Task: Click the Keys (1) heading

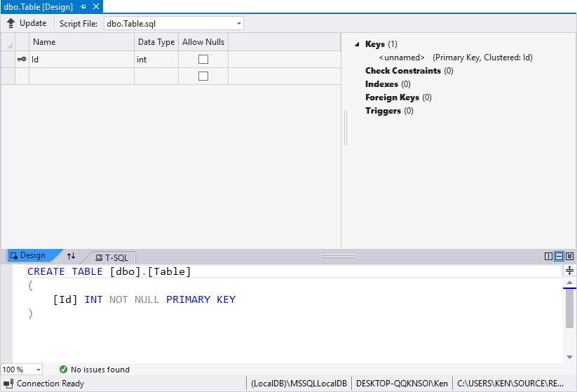Action: [381, 44]
